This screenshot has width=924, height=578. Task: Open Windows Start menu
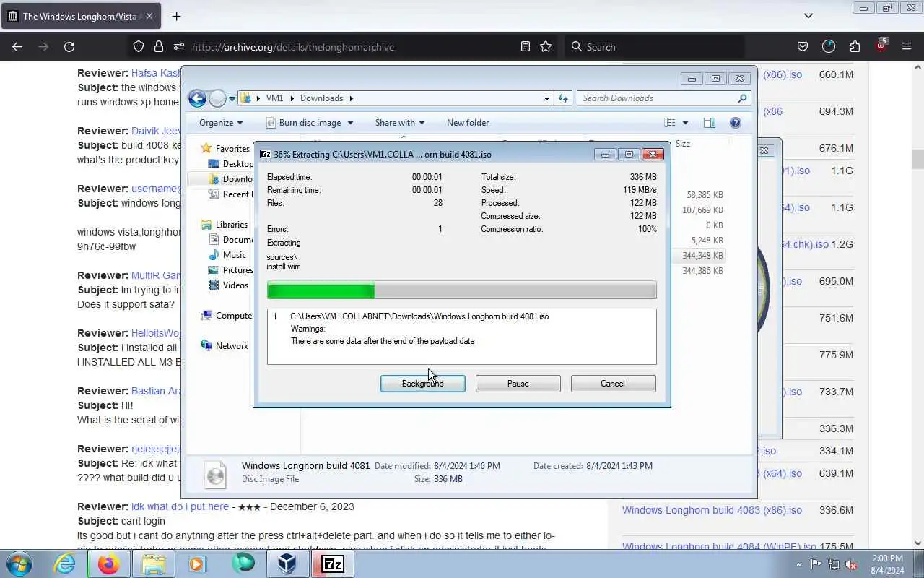(19, 564)
